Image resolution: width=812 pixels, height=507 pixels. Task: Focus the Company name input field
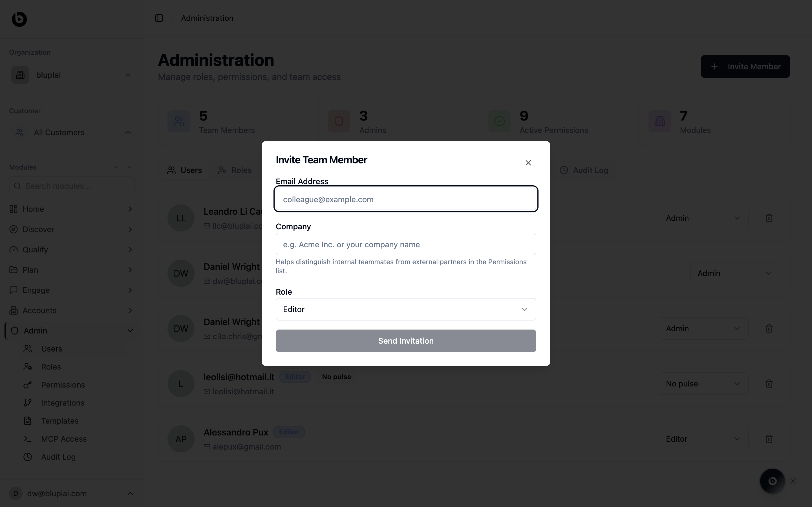(406, 244)
